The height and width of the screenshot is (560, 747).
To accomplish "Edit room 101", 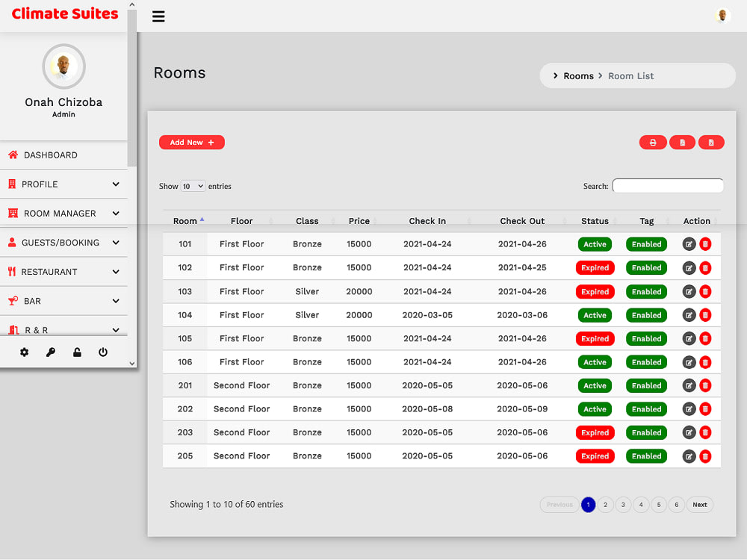I will (x=689, y=244).
